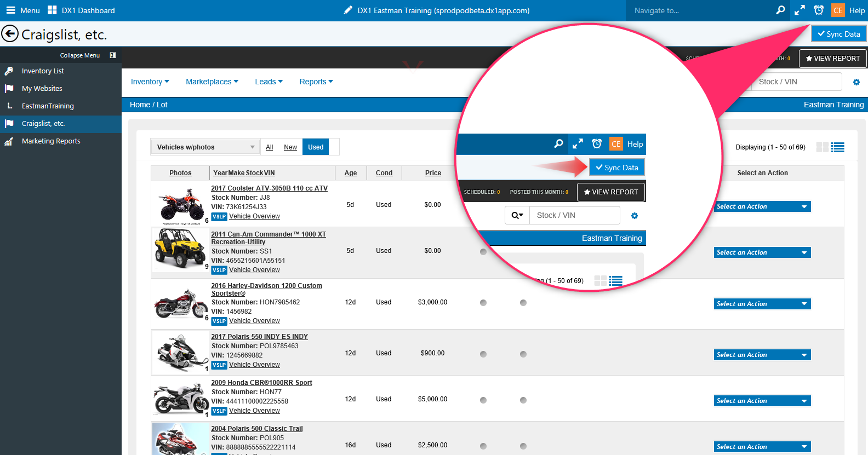Open Select an Action for the Polaris 550 INDY
This screenshot has width=868, height=455.
762,355
